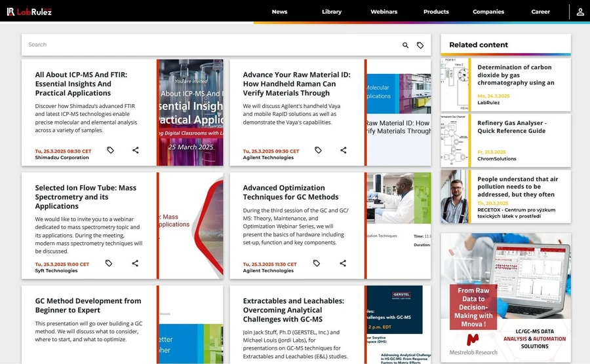Click the man's portrait thumbnail

(454, 197)
